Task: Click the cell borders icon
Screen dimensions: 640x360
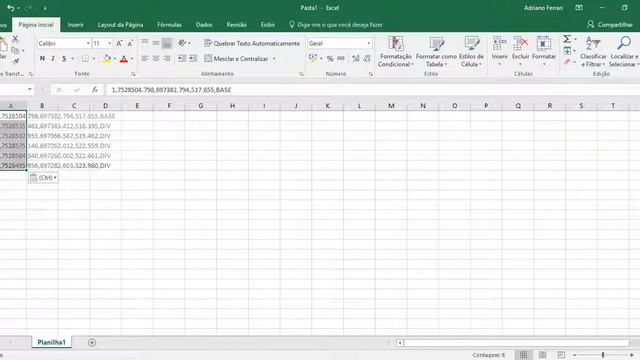Action: pos(85,59)
